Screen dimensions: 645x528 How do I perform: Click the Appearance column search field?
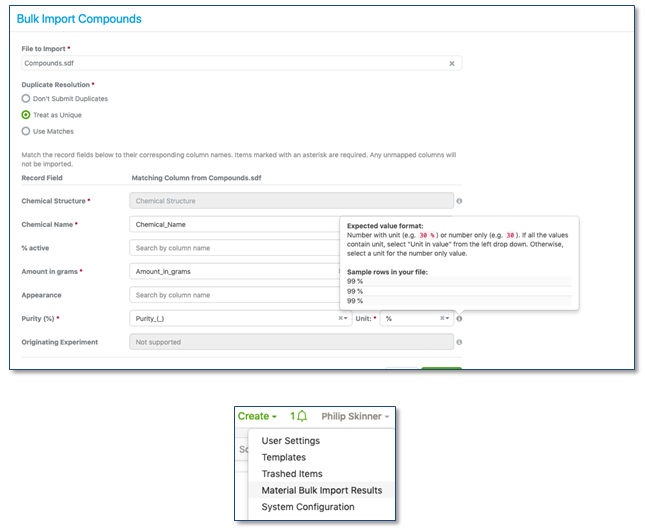point(235,295)
